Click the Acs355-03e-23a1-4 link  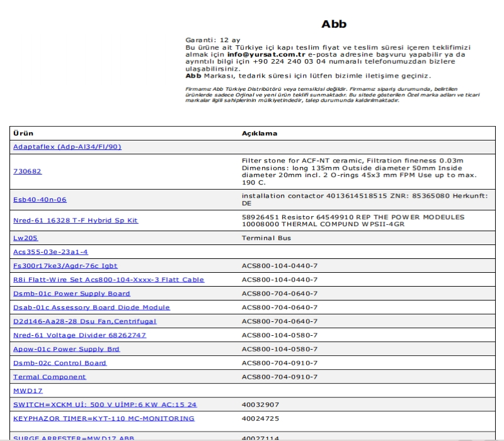pyautogui.click(x=50, y=252)
